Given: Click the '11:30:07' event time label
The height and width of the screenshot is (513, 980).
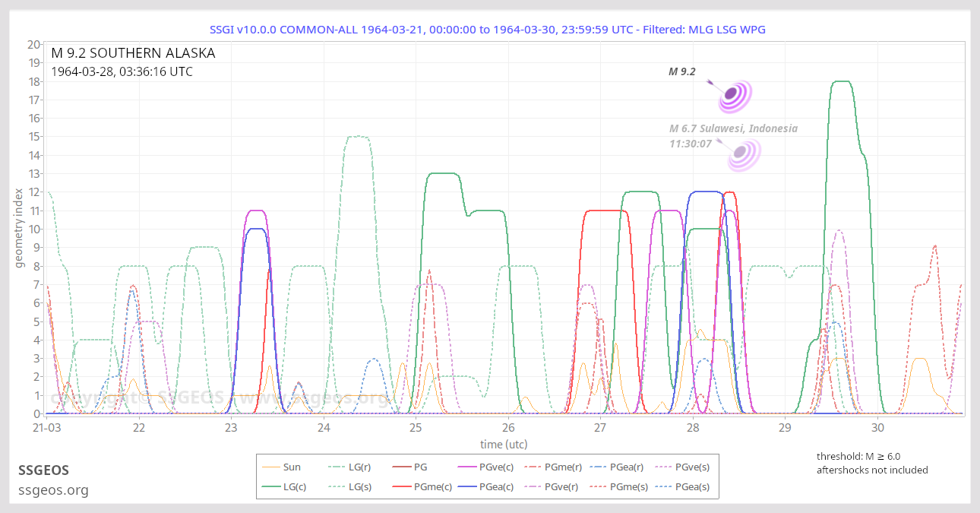Looking at the screenshot, I should (x=691, y=143).
